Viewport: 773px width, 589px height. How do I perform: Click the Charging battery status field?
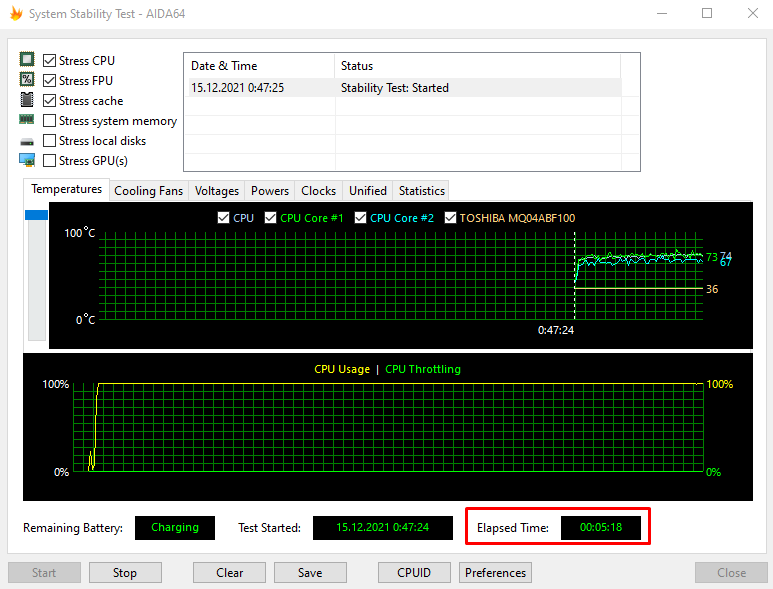(175, 527)
